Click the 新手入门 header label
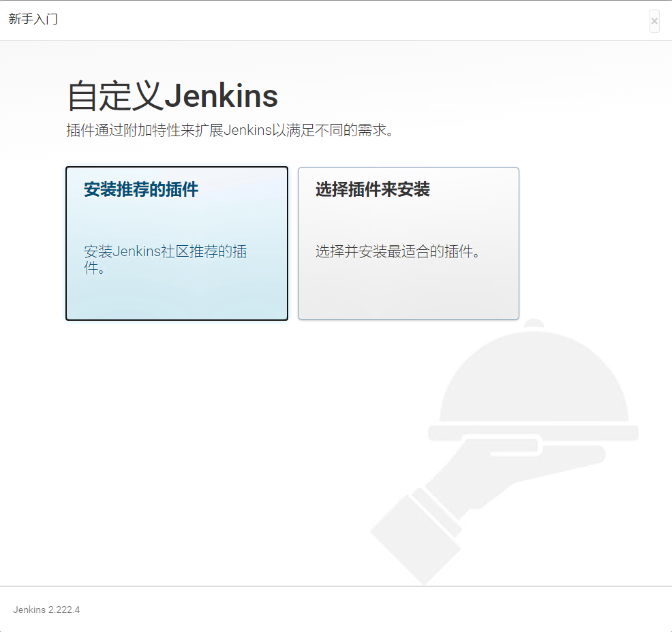This screenshot has height=632, width=672. coord(33,20)
